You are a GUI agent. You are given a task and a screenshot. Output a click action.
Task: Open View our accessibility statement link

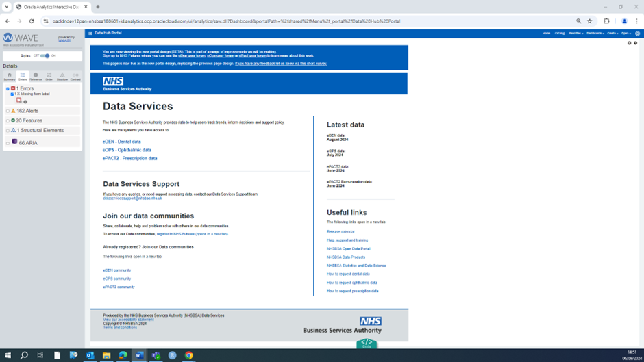(x=128, y=320)
